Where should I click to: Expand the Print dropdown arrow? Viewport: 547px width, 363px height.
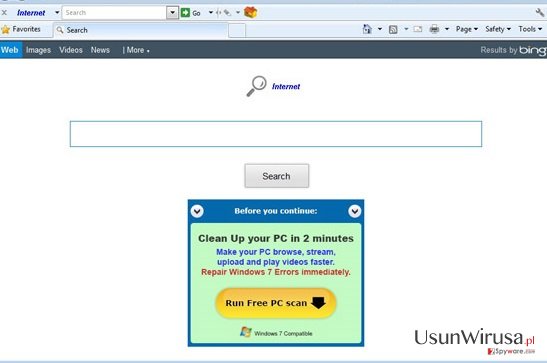(447, 29)
